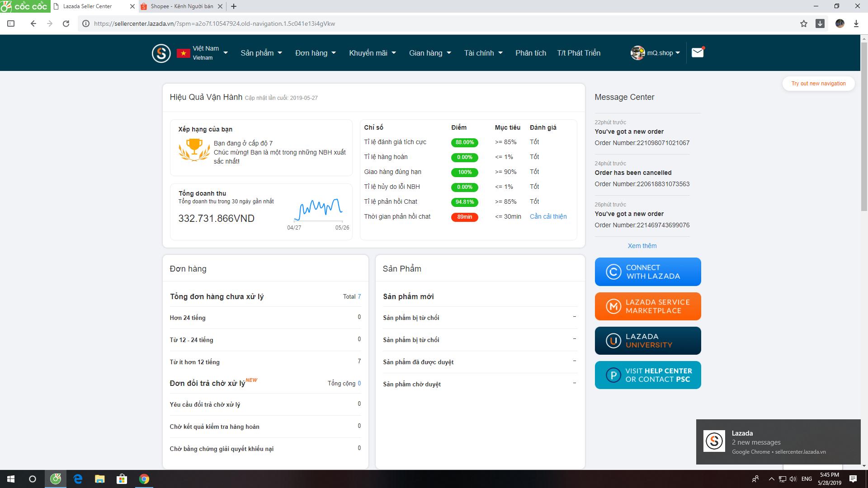The width and height of the screenshot is (868, 488).
Task: Open File Explorer from taskbar
Action: (99, 479)
